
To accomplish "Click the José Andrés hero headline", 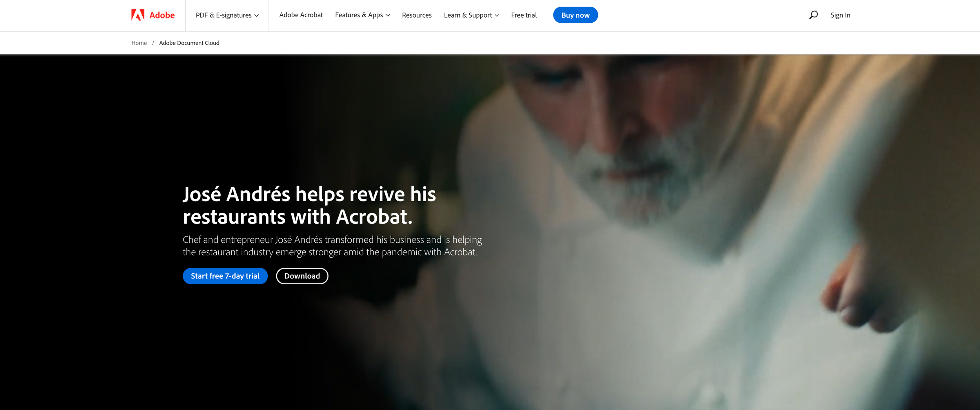I will point(309,206).
